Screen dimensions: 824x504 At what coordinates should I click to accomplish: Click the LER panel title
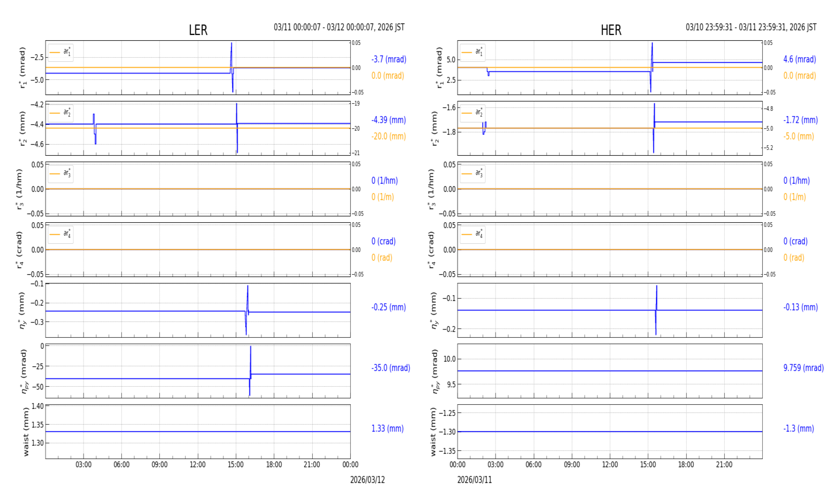pyautogui.click(x=198, y=30)
